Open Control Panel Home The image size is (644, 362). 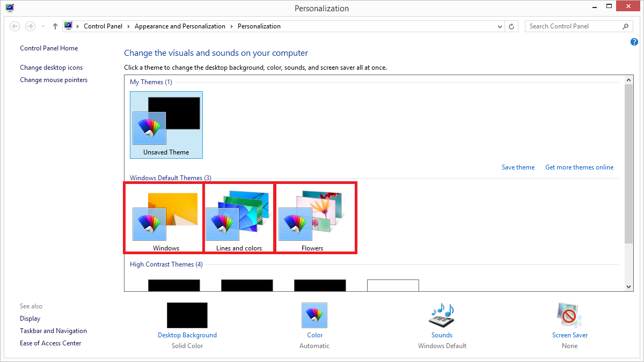click(x=49, y=48)
